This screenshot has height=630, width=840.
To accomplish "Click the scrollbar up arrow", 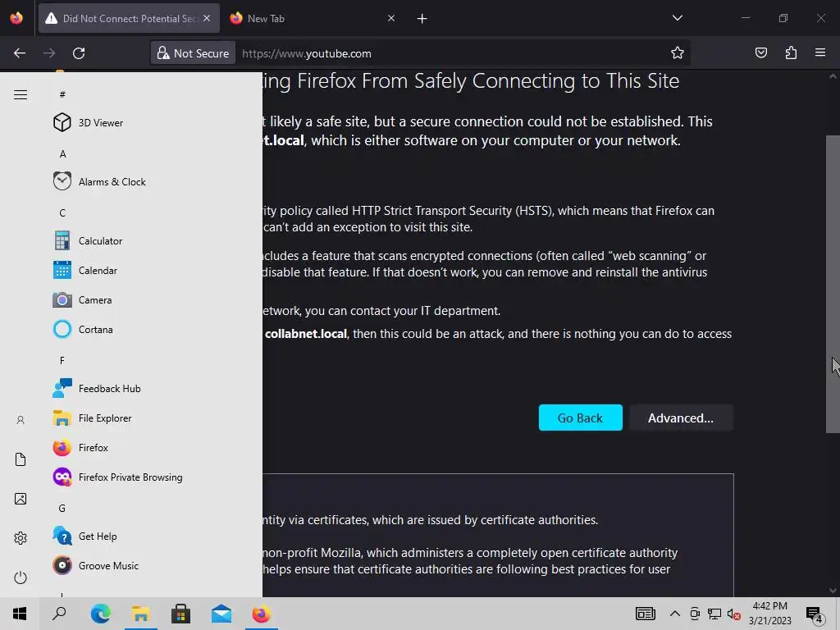I will 833,76.
